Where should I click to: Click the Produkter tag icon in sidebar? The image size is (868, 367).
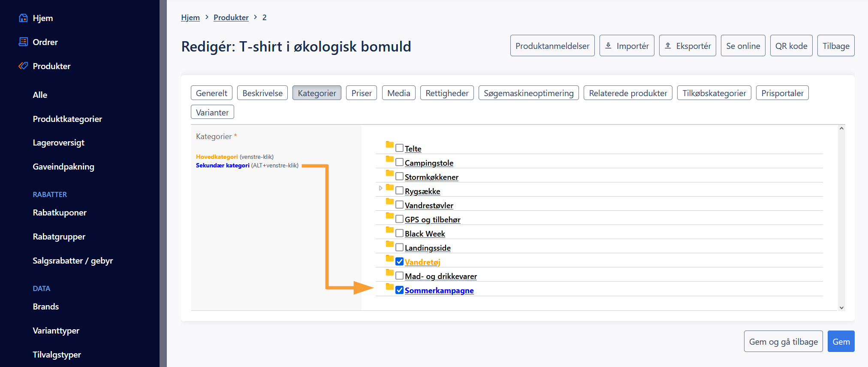click(x=24, y=66)
